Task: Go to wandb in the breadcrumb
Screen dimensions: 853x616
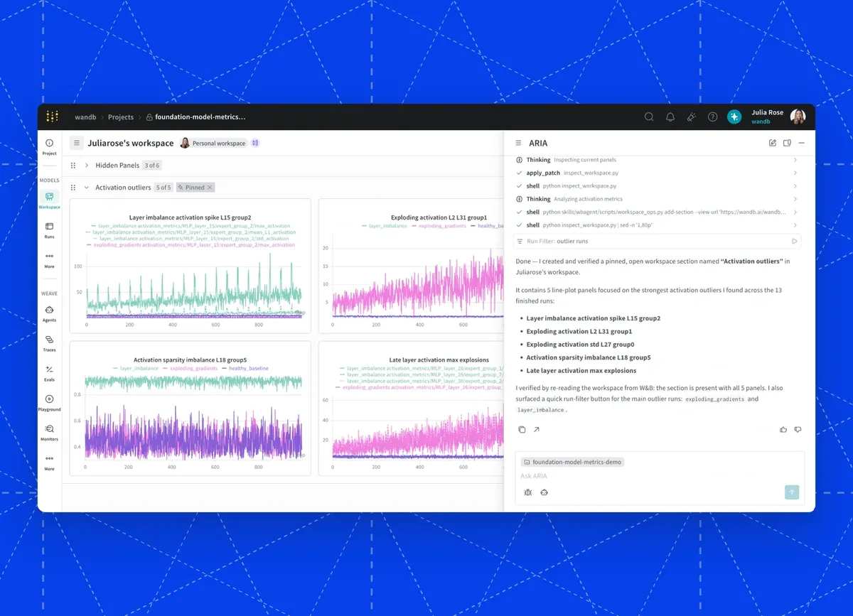Action: pyautogui.click(x=86, y=117)
